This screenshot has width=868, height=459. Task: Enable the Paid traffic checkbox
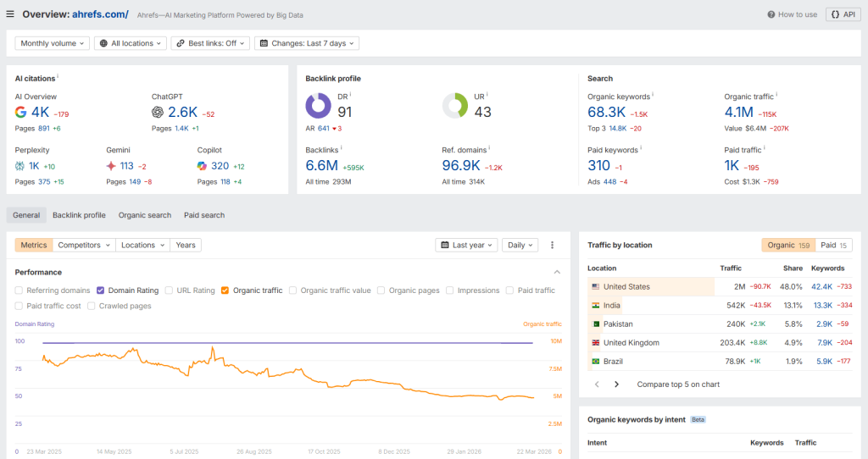(509, 290)
